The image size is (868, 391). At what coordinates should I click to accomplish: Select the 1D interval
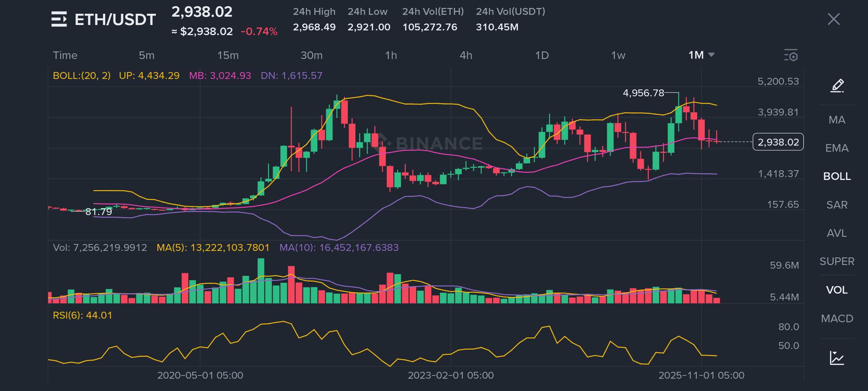[x=542, y=55]
